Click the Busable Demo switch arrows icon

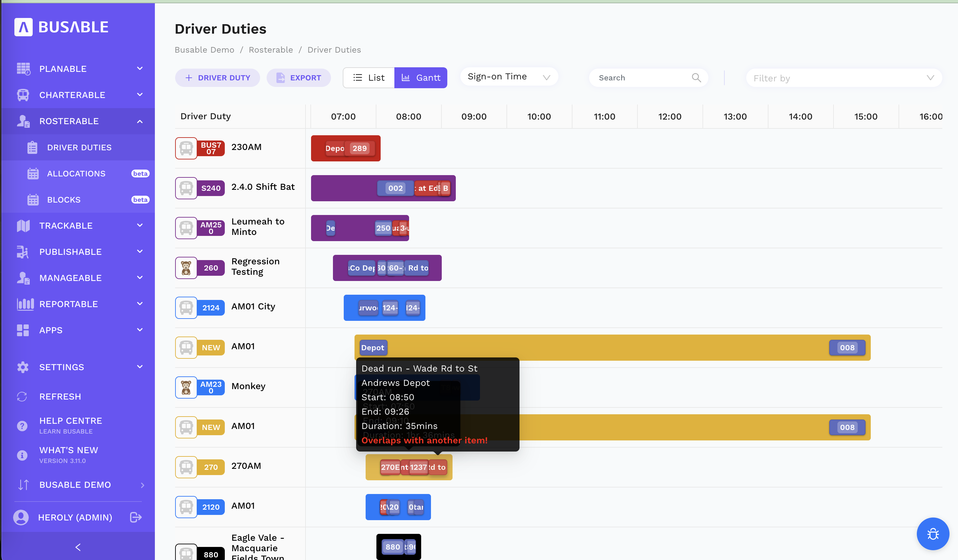pyautogui.click(x=23, y=485)
